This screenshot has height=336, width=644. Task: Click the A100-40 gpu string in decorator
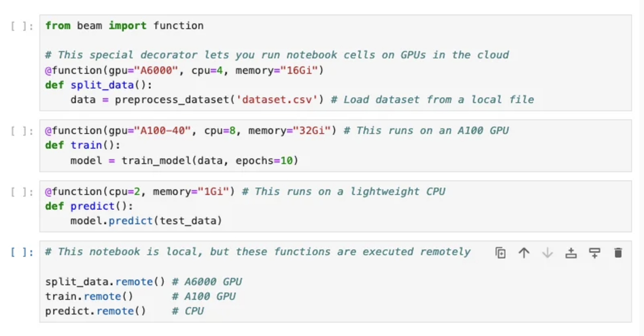pos(162,130)
